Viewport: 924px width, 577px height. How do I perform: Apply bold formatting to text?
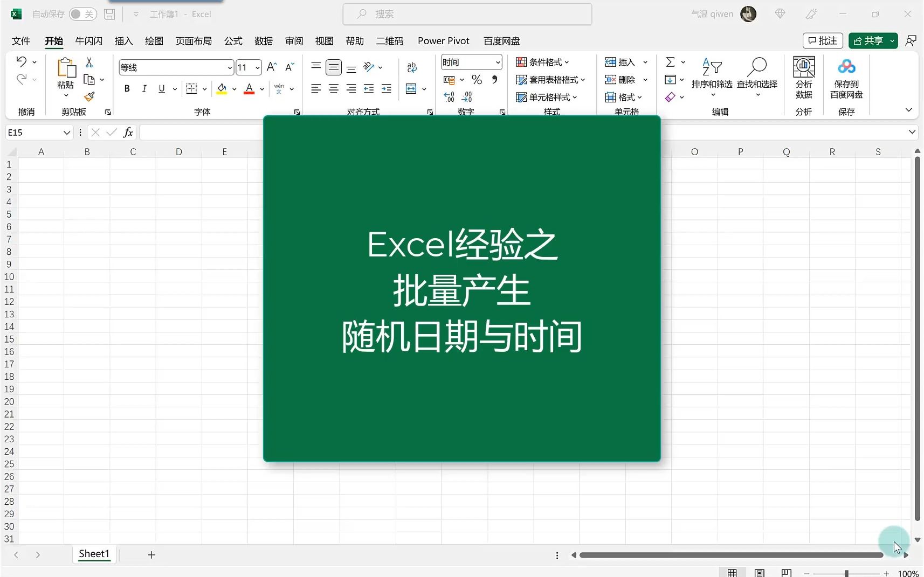pos(127,88)
